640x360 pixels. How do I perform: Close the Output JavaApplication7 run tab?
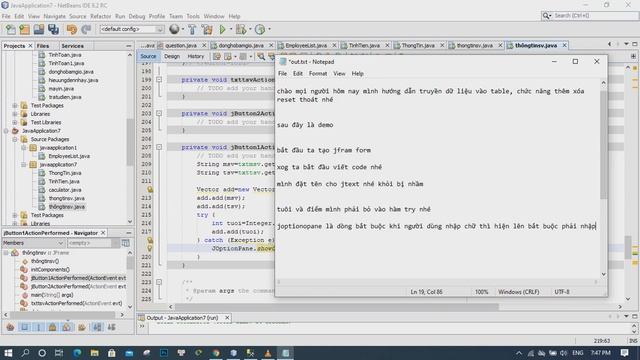pyautogui.click(x=227, y=318)
